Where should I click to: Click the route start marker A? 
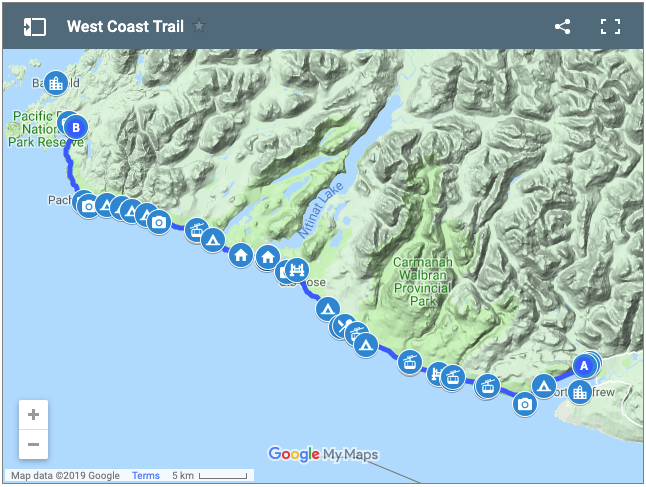coord(584,366)
